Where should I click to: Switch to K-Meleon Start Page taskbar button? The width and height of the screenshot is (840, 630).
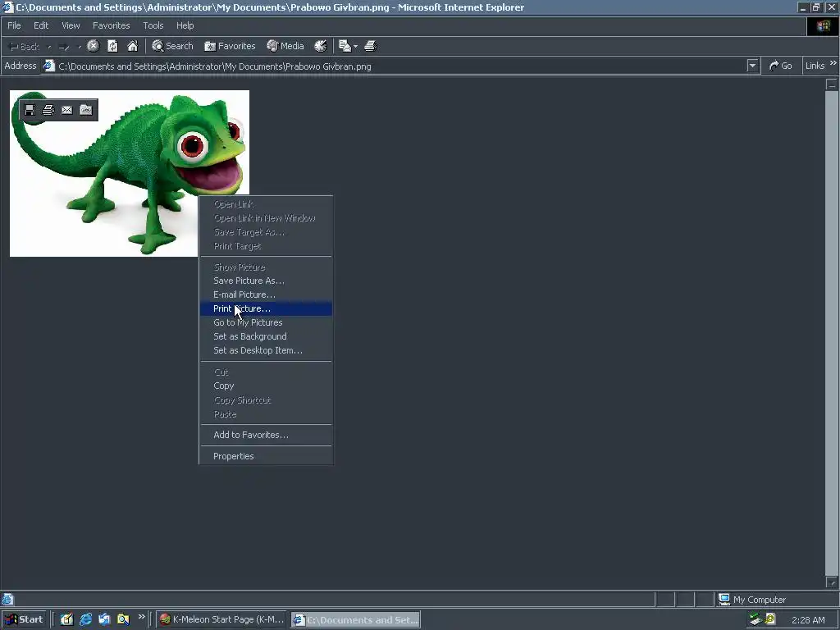click(x=221, y=620)
